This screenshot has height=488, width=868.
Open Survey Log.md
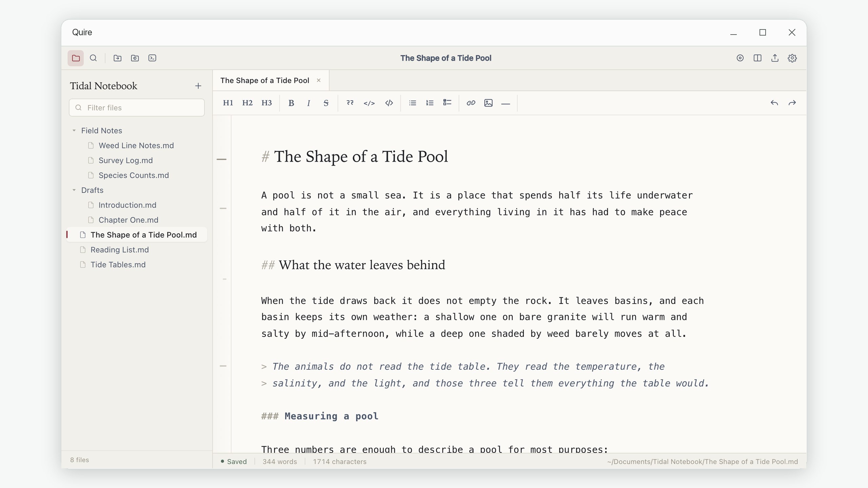click(x=137, y=160)
